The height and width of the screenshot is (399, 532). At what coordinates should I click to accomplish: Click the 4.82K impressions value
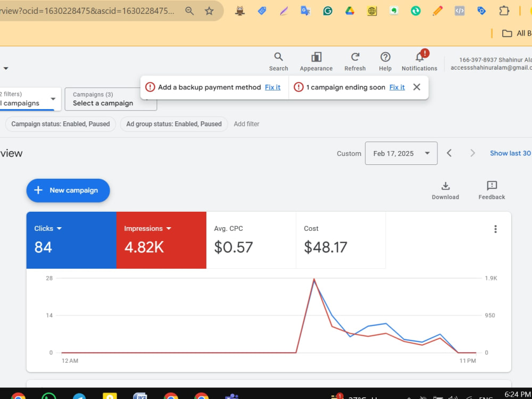coord(144,247)
